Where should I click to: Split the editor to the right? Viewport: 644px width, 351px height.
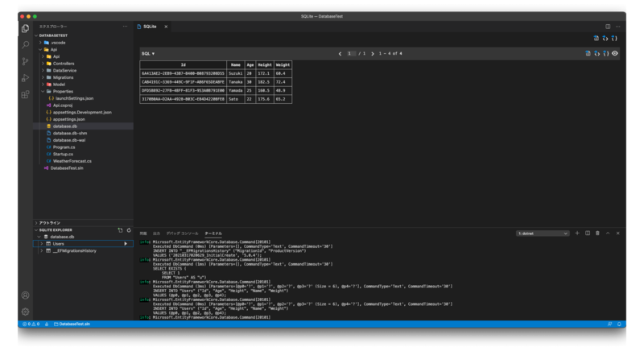608,27
